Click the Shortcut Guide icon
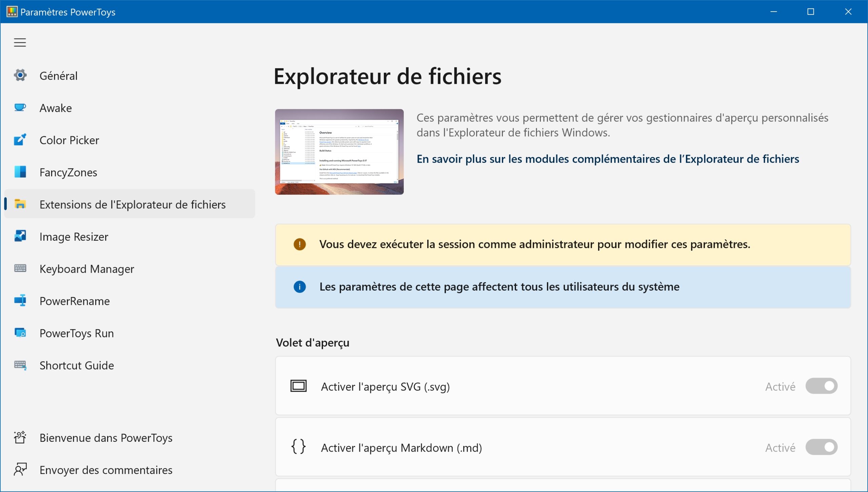Screen dimensions: 868x492 click(20, 365)
